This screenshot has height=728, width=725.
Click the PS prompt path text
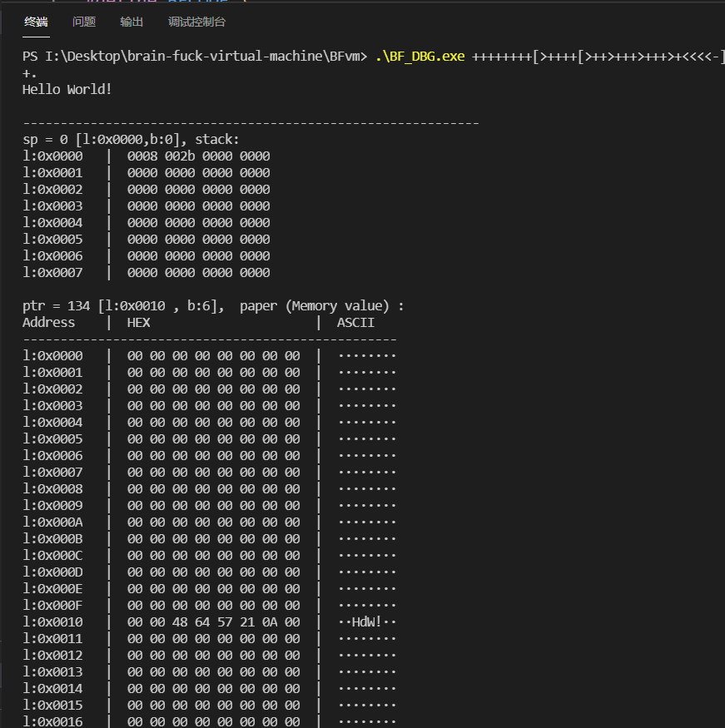coord(195,57)
